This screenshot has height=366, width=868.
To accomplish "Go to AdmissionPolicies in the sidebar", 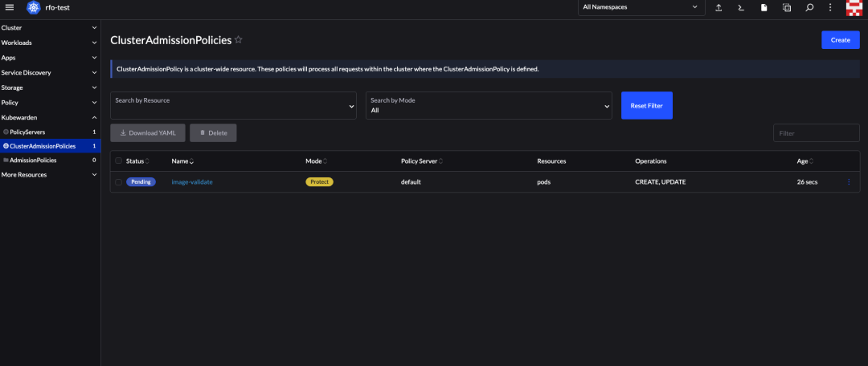I will click(x=33, y=160).
